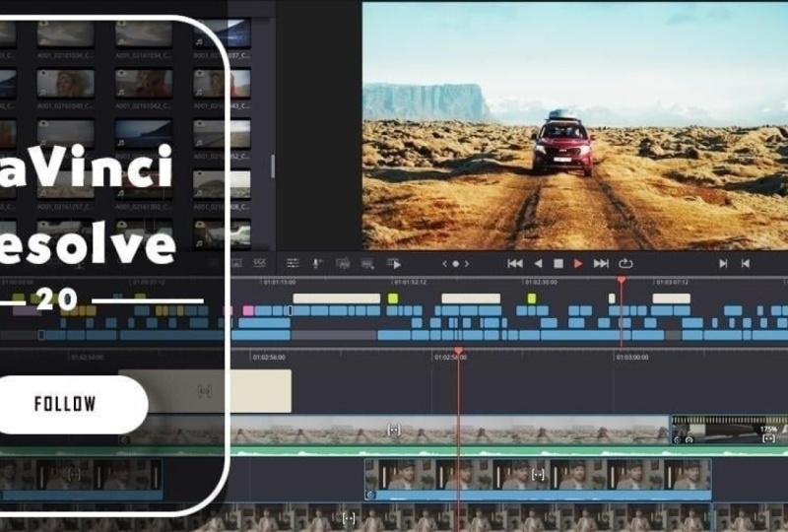Select the large beige title clip in lower timeline
This screenshot has height=532, width=788.
click(205, 391)
